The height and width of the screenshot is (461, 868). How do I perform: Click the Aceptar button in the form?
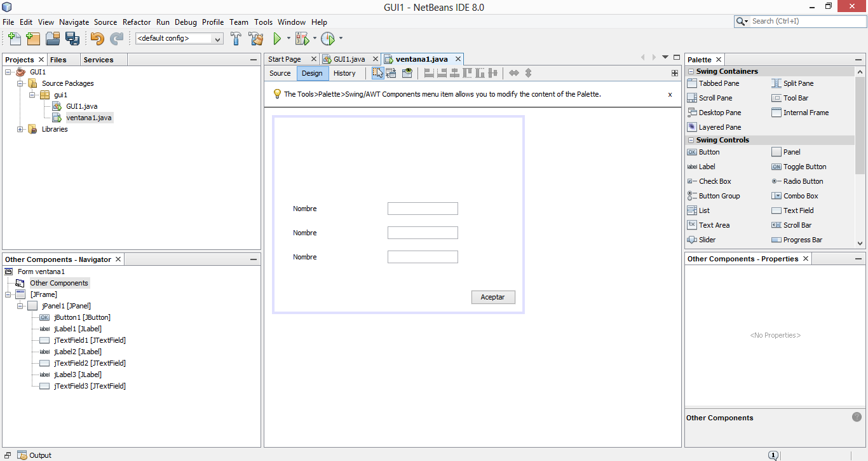tap(493, 297)
